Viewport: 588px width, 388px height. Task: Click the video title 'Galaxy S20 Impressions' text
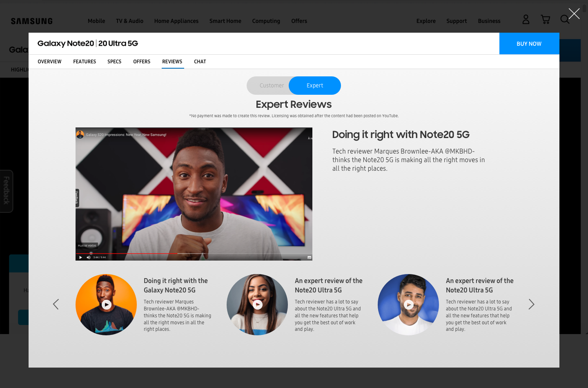[x=126, y=135]
